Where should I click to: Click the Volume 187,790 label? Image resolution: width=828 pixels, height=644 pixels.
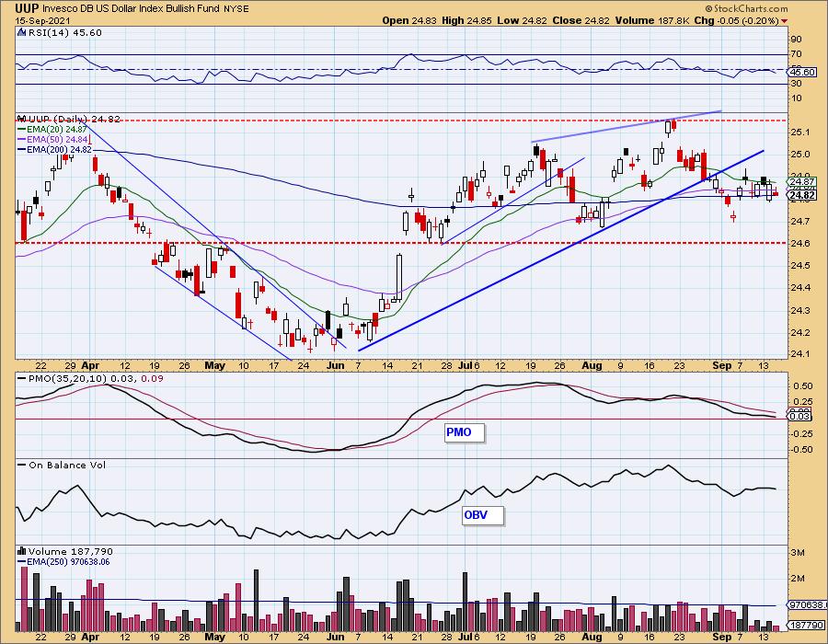click(65, 552)
